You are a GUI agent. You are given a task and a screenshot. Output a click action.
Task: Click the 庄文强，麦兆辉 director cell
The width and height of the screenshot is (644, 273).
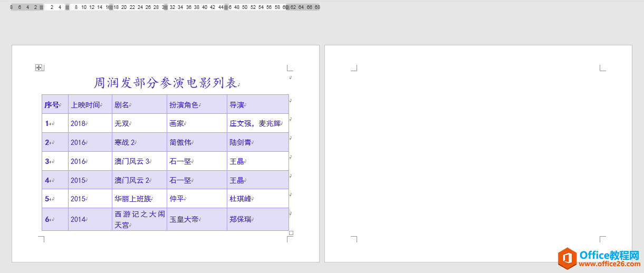[x=256, y=124]
